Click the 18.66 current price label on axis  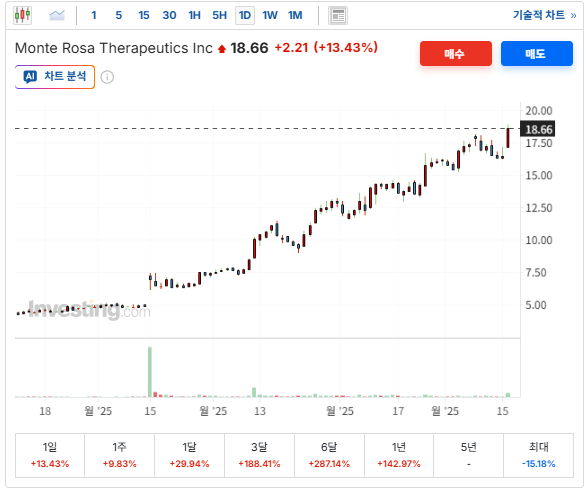538,129
